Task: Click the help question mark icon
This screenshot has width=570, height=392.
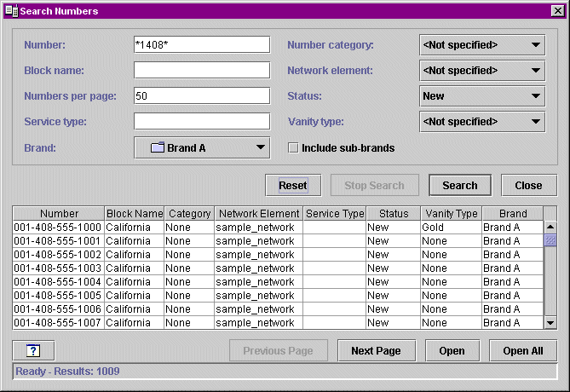Action: [33, 350]
